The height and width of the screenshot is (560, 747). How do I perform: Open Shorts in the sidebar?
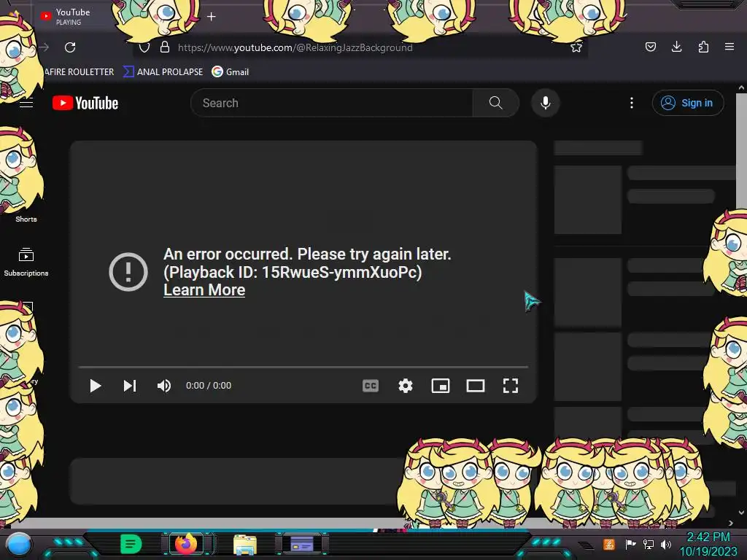tap(26, 219)
